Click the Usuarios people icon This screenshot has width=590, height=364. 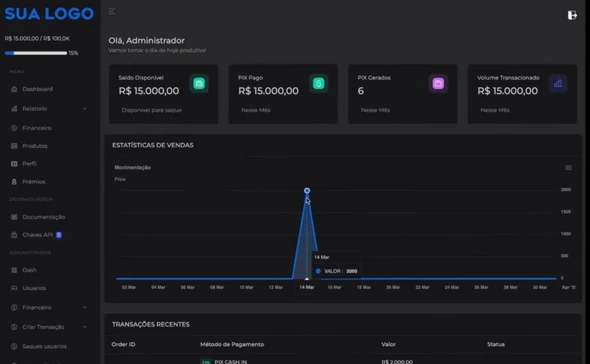pyautogui.click(x=14, y=288)
